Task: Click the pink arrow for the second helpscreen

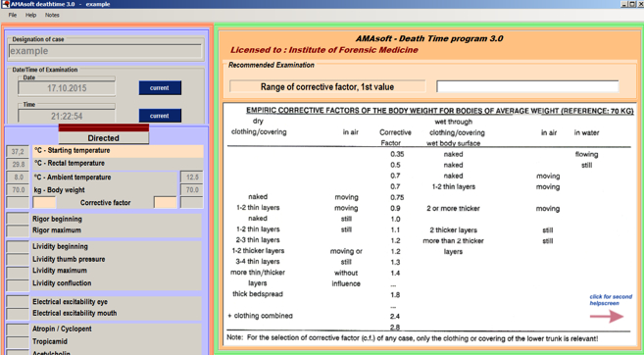Action: tap(607, 316)
